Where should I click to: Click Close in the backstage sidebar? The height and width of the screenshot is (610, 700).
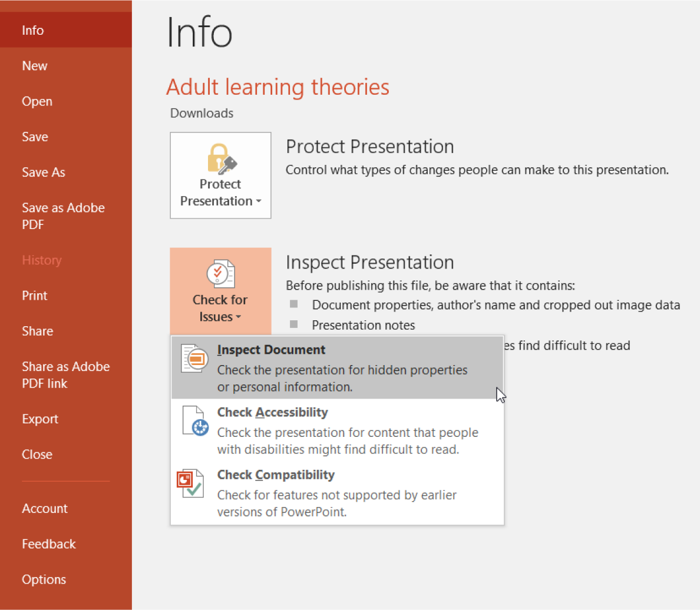[x=65, y=455]
